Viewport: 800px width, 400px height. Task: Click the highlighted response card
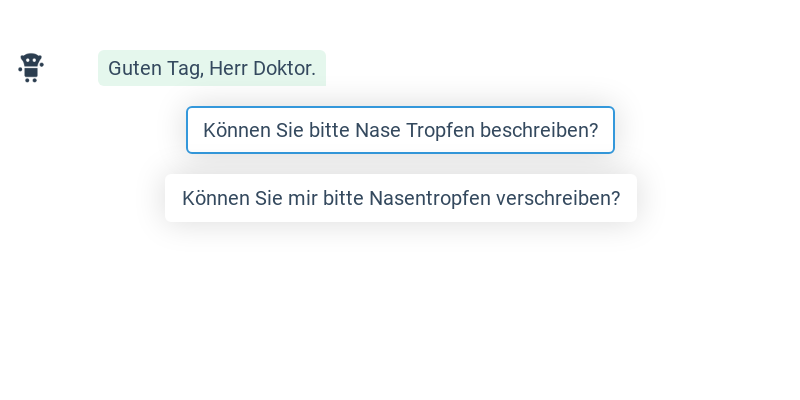tap(400, 130)
